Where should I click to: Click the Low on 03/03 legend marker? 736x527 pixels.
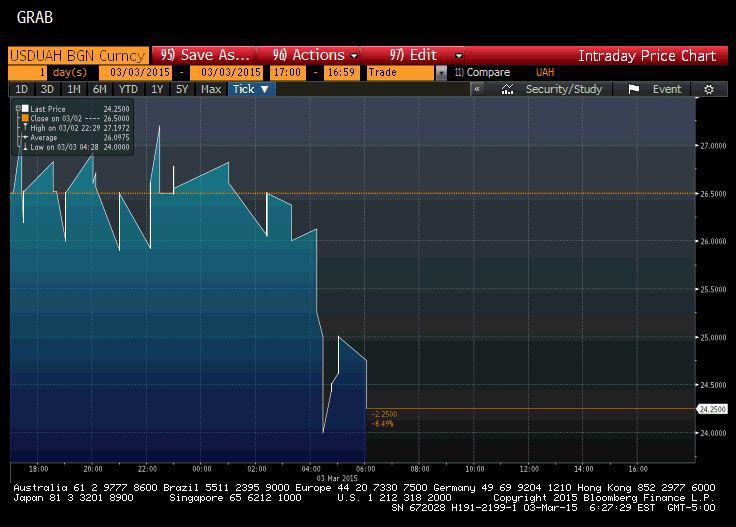coord(25,147)
